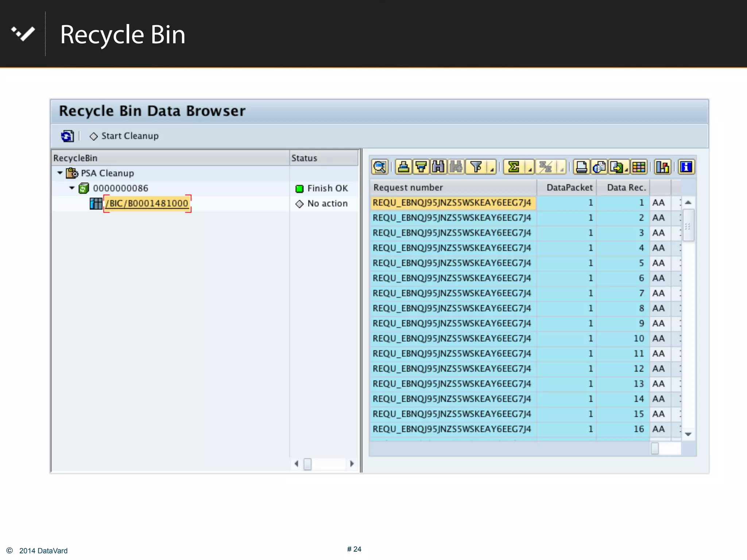The width and height of the screenshot is (747, 560).
Task: Click the Set Filter funnel icon
Action: (476, 167)
